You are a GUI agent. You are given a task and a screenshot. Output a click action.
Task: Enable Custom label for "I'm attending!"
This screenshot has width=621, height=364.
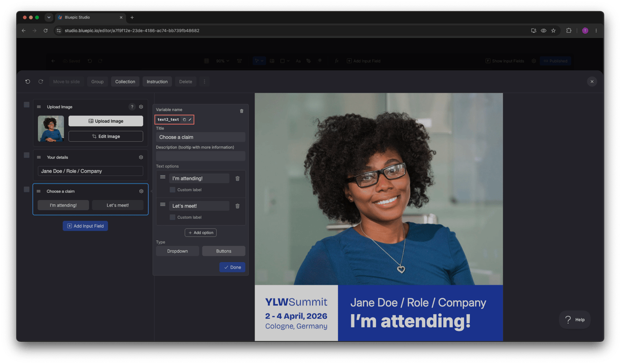click(173, 190)
